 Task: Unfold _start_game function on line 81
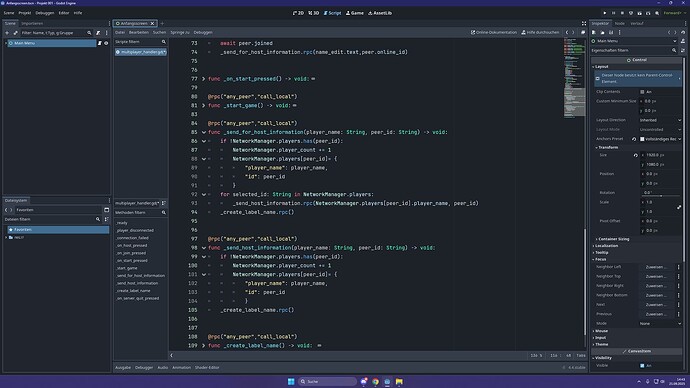click(203, 106)
